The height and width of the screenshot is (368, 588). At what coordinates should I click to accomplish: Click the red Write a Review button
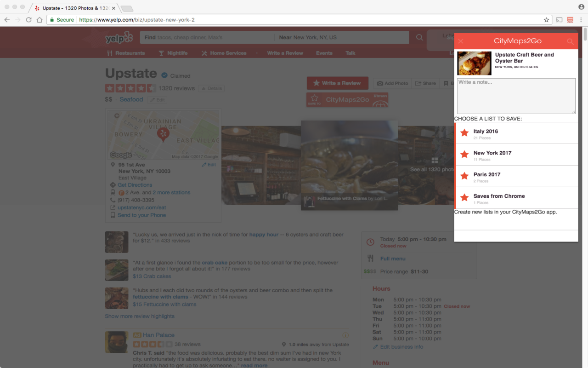click(x=338, y=83)
